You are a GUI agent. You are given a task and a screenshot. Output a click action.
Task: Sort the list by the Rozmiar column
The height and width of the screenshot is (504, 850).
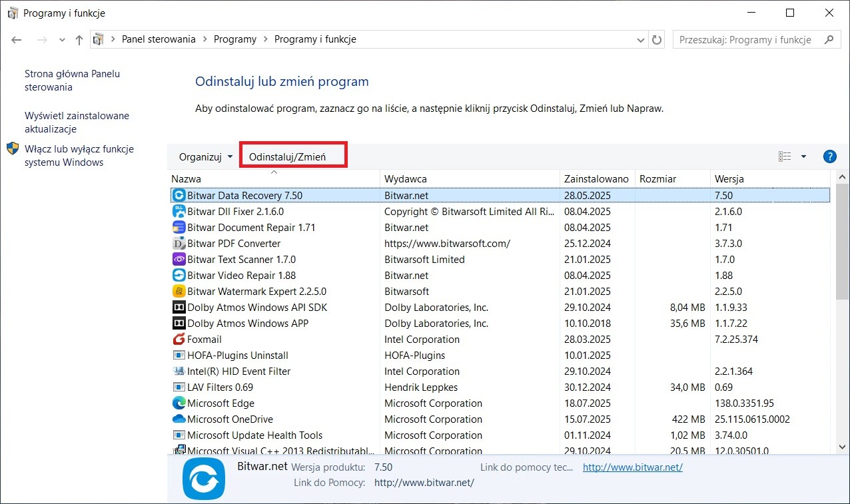[x=673, y=179]
